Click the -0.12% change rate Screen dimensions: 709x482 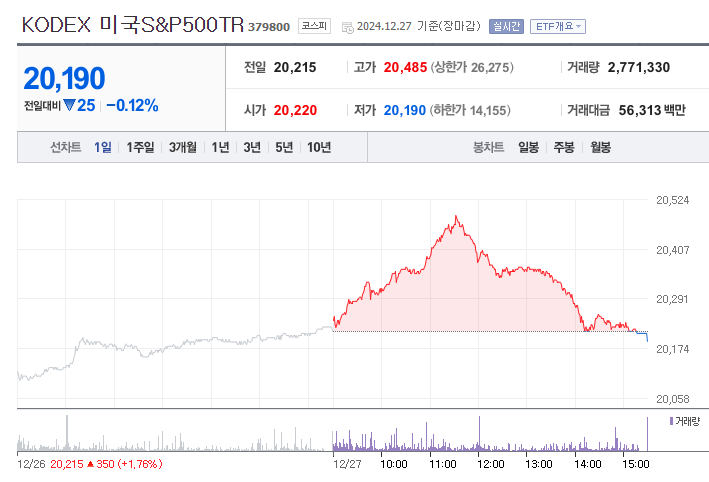(132, 105)
